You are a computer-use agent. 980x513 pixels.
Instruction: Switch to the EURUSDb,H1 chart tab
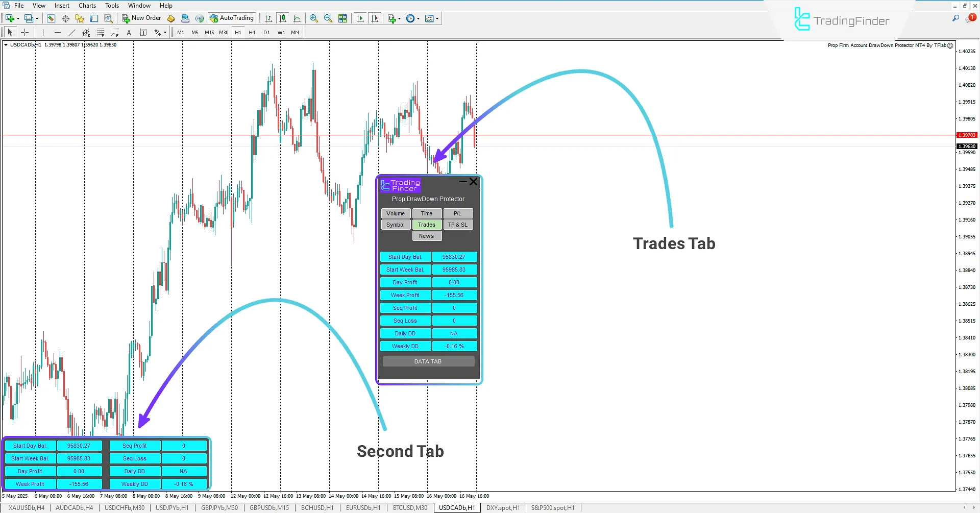pos(363,507)
